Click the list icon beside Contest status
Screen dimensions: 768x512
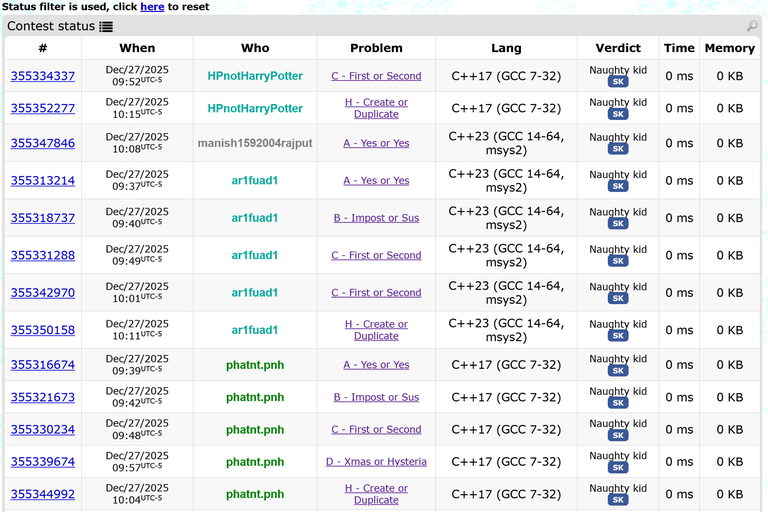pos(106,27)
